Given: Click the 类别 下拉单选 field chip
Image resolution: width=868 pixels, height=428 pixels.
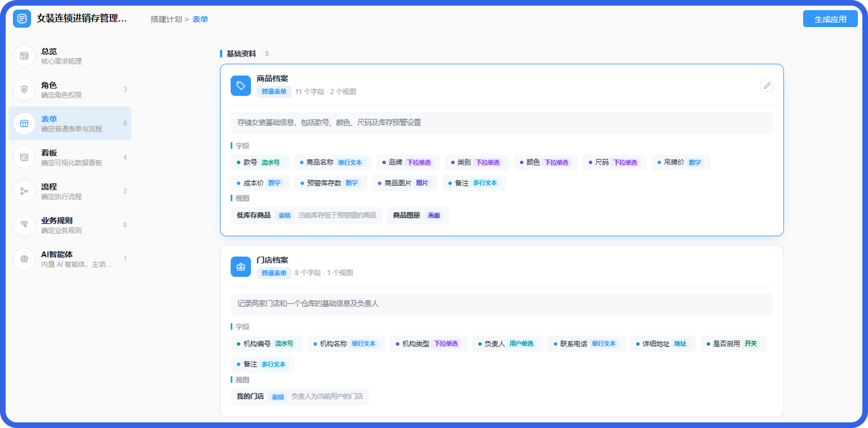Looking at the screenshot, I should (x=477, y=162).
